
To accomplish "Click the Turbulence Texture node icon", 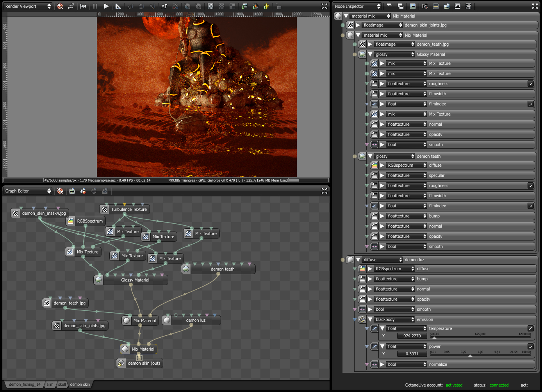I will [105, 210].
